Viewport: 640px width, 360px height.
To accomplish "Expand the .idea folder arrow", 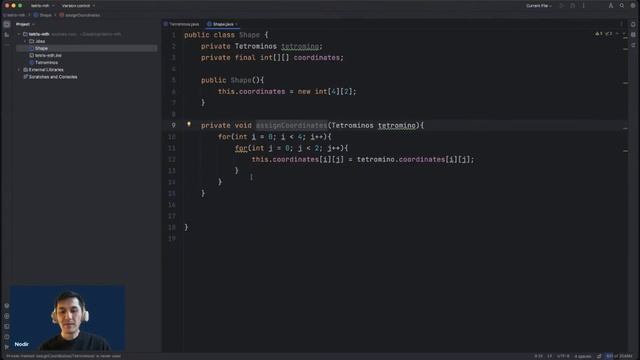I will [x=25, y=41].
